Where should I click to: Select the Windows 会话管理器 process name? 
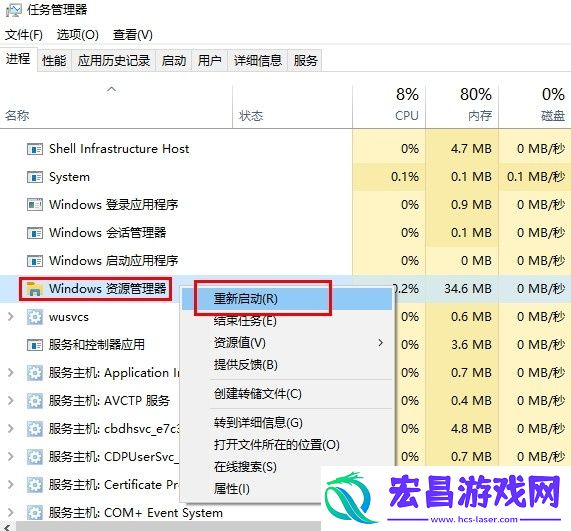pyautogui.click(x=108, y=233)
